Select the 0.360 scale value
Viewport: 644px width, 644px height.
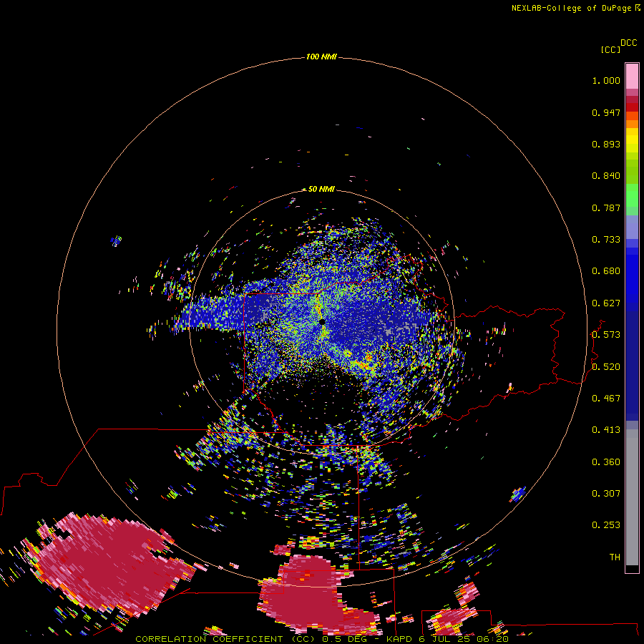coord(606,462)
